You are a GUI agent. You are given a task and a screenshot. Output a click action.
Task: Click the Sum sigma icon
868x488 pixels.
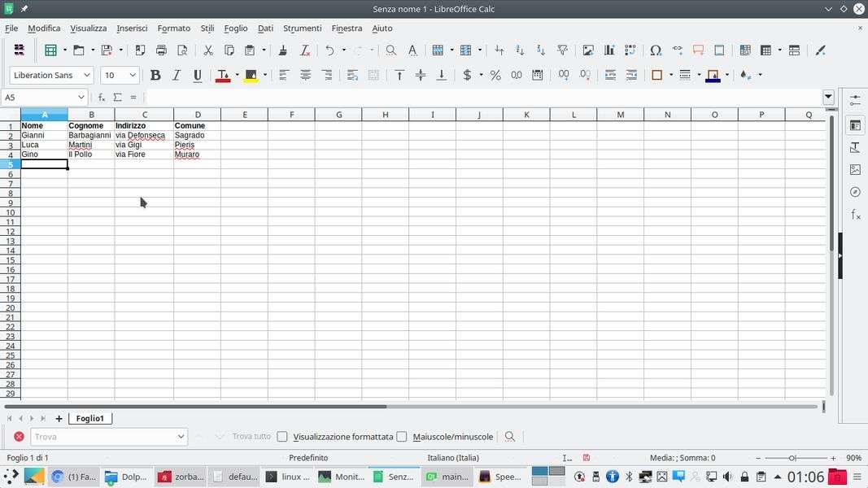[117, 98]
